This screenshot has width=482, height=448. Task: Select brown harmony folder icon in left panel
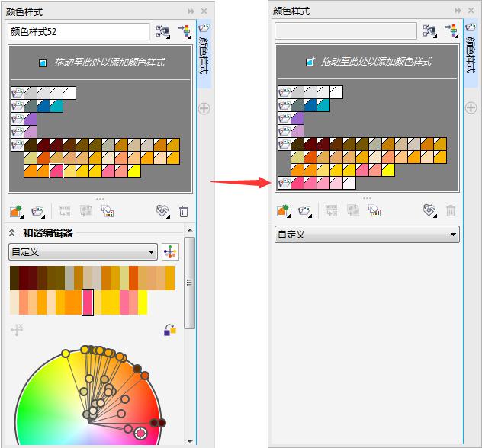point(18,145)
